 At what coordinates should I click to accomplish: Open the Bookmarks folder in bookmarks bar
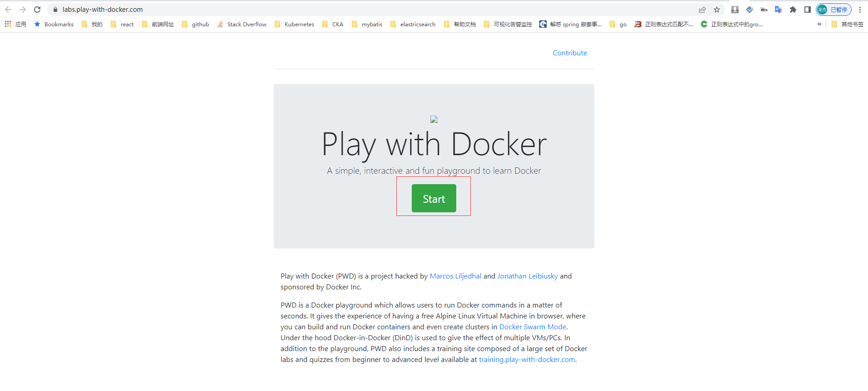tap(54, 24)
